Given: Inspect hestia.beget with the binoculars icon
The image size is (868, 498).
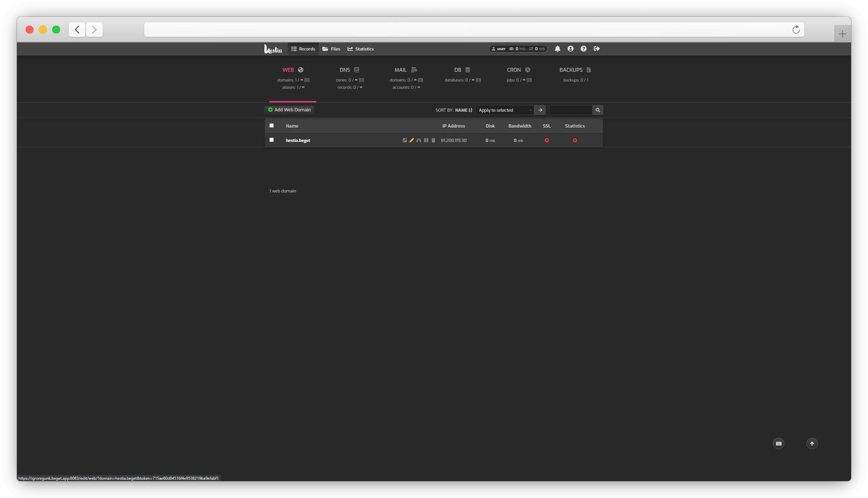Looking at the screenshot, I should point(419,140).
